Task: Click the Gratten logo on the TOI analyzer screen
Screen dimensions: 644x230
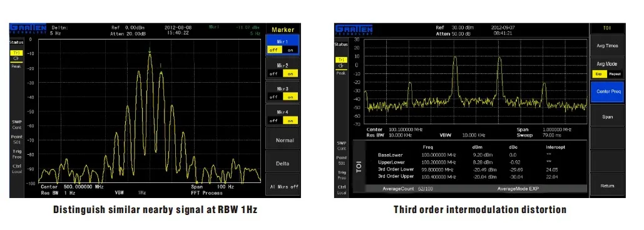Action: (x=354, y=29)
